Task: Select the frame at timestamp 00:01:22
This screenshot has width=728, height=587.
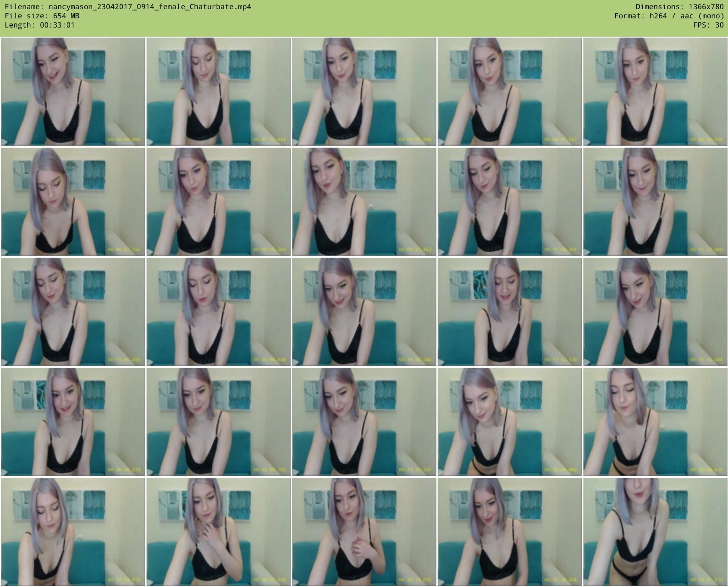Action: (x=218, y=92)
